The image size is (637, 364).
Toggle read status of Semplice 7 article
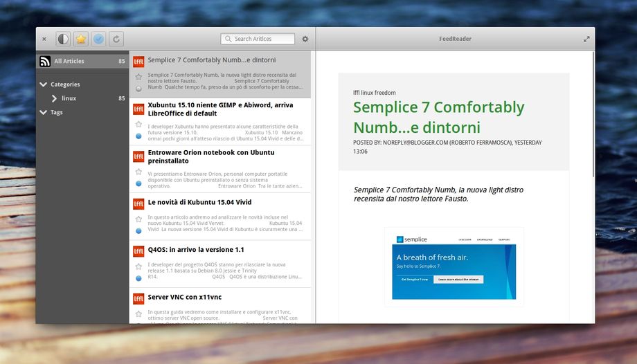point(138,89)
